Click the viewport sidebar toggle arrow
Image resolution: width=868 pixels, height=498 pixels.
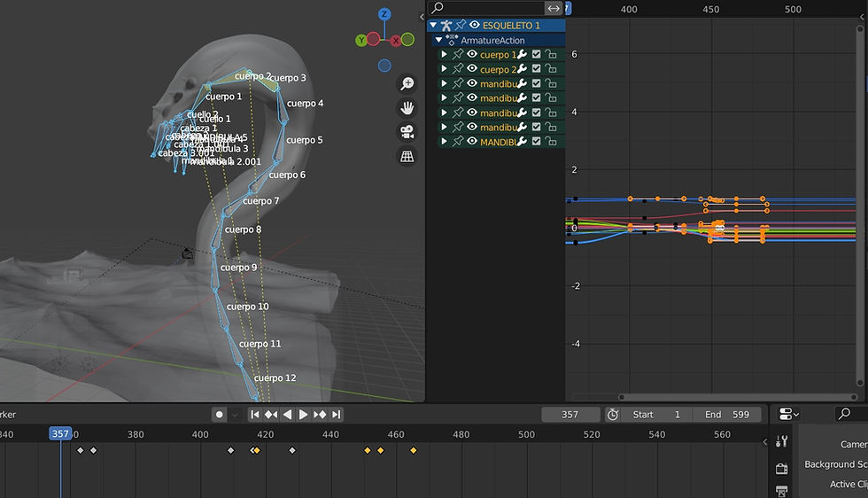click(x=422, y=17)
